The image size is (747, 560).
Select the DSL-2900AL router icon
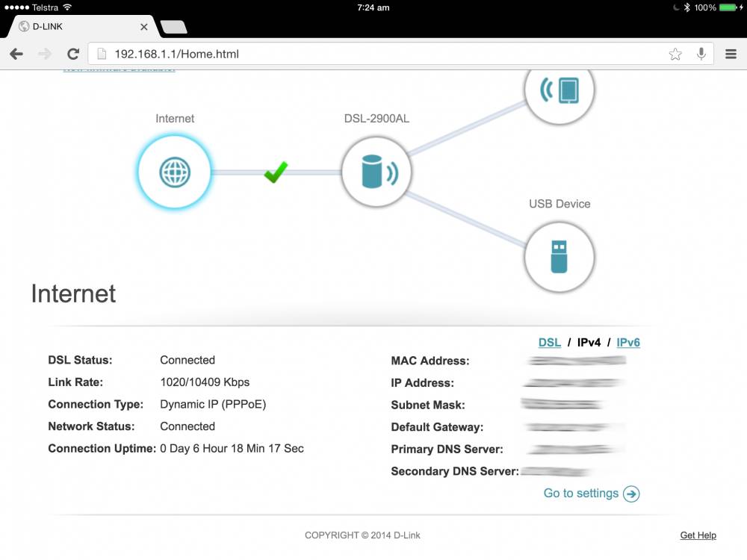point(376,172)
